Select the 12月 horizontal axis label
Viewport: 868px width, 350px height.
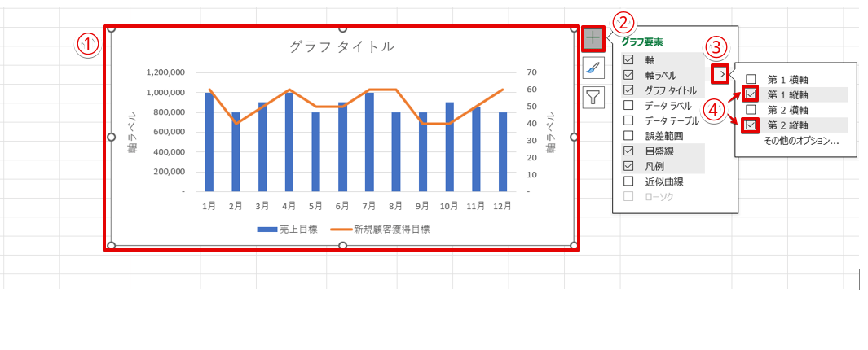(x=502, y=207)
